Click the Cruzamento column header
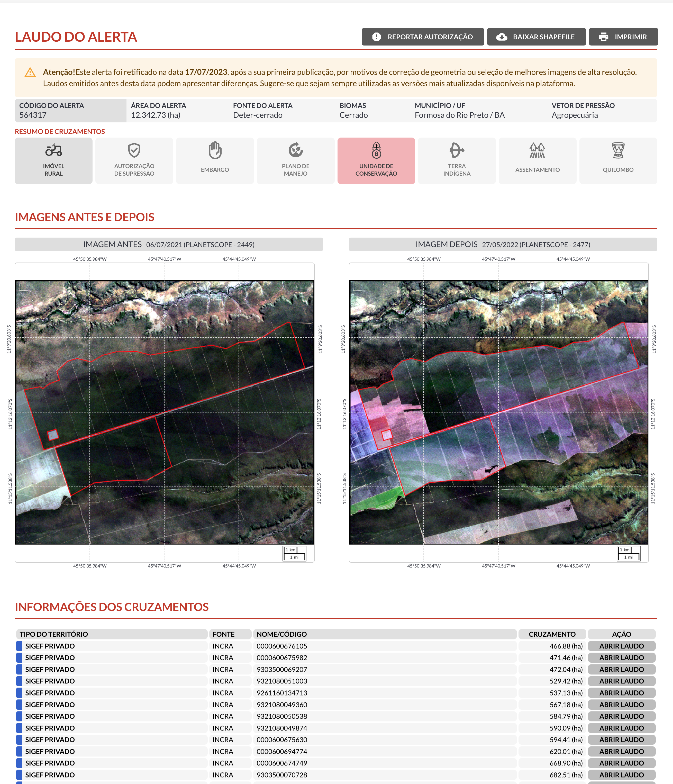Viewport: 673px width, 784px height. click(x=552, y=634)
